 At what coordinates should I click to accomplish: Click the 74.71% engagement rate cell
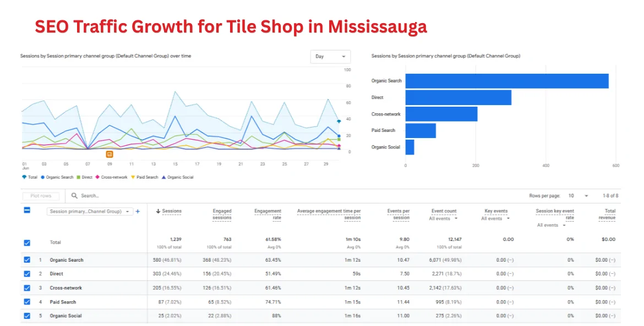(x=273, y=302)
